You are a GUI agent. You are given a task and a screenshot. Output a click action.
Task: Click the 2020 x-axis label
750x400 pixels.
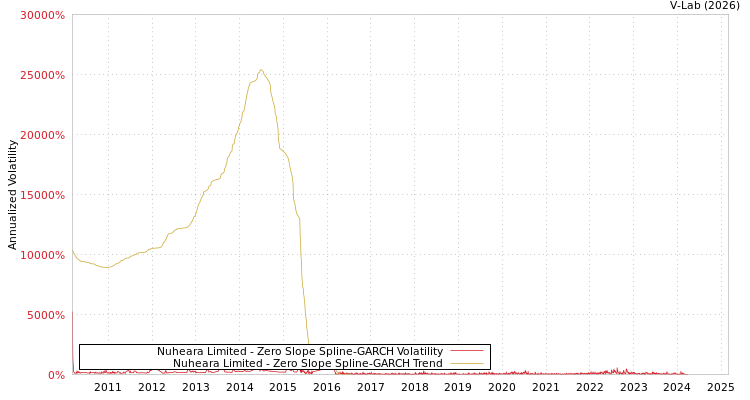click(x=502, y=387)
